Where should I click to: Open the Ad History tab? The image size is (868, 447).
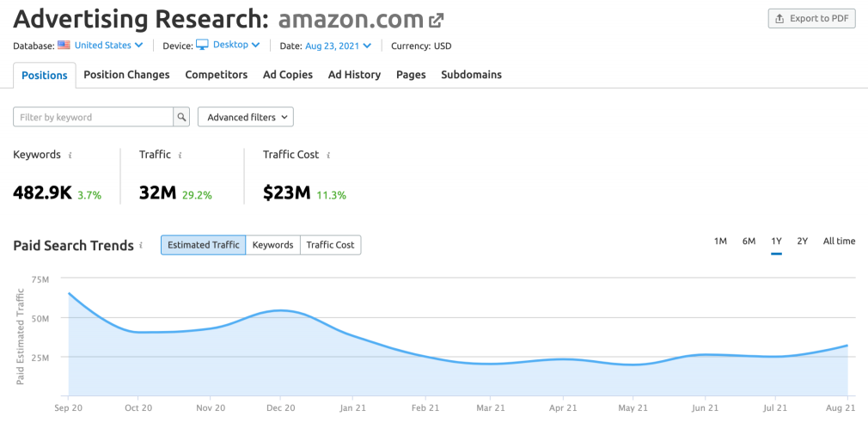coord(354,75)
